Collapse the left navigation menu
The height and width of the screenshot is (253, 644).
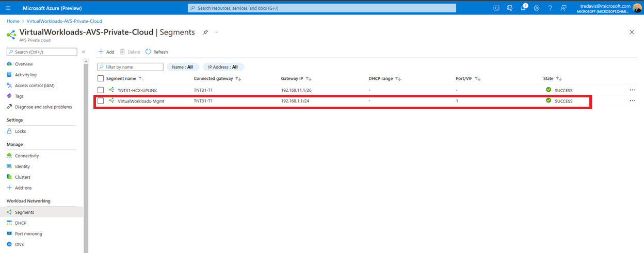83,52
